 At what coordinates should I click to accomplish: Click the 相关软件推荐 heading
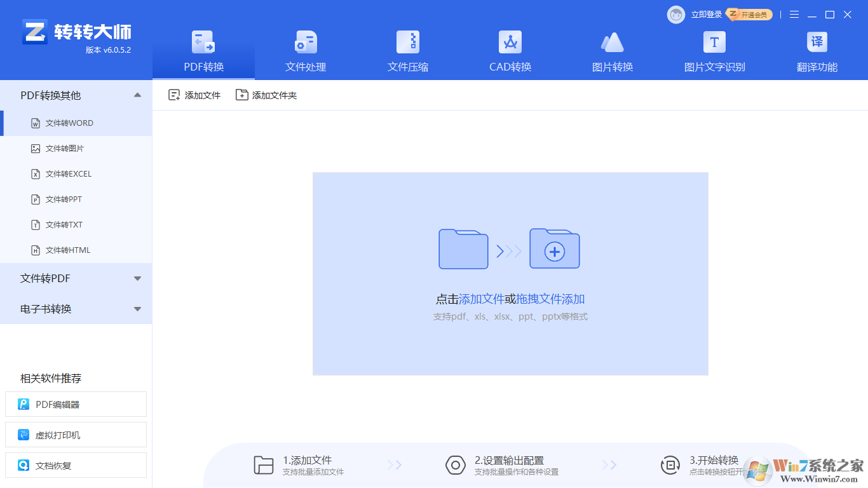point(51,379)
